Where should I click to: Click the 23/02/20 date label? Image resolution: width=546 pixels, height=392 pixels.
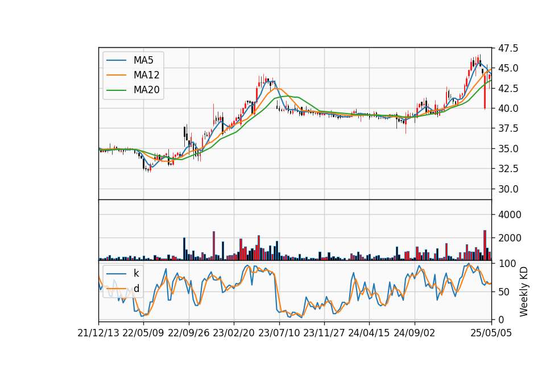pyautogui.click(x=234, y=333)
